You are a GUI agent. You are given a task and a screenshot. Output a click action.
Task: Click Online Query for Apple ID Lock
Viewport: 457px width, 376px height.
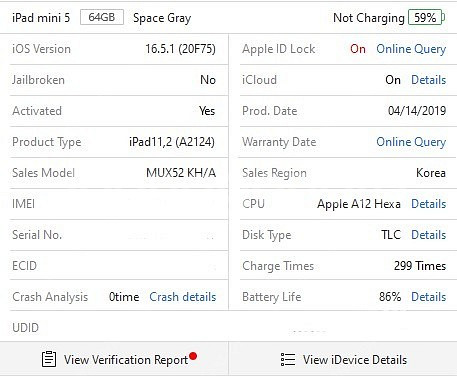(411, 49)
